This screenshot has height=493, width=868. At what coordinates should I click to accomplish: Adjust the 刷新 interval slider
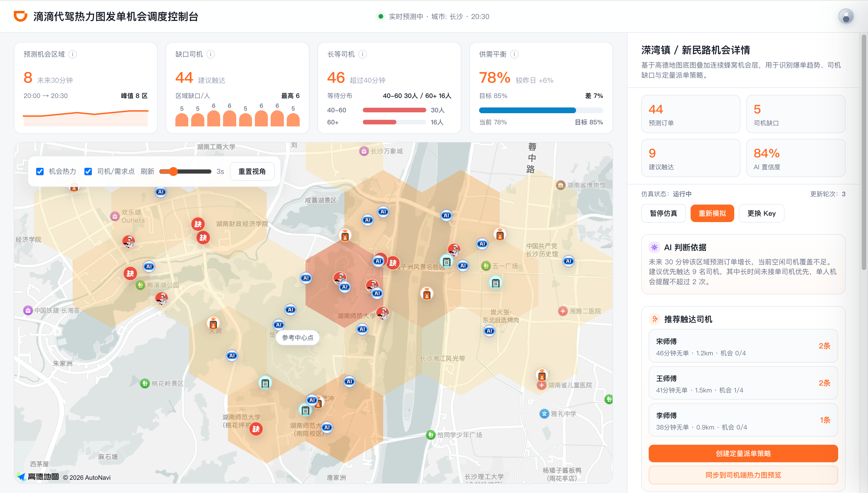click(x=185, y=171)
